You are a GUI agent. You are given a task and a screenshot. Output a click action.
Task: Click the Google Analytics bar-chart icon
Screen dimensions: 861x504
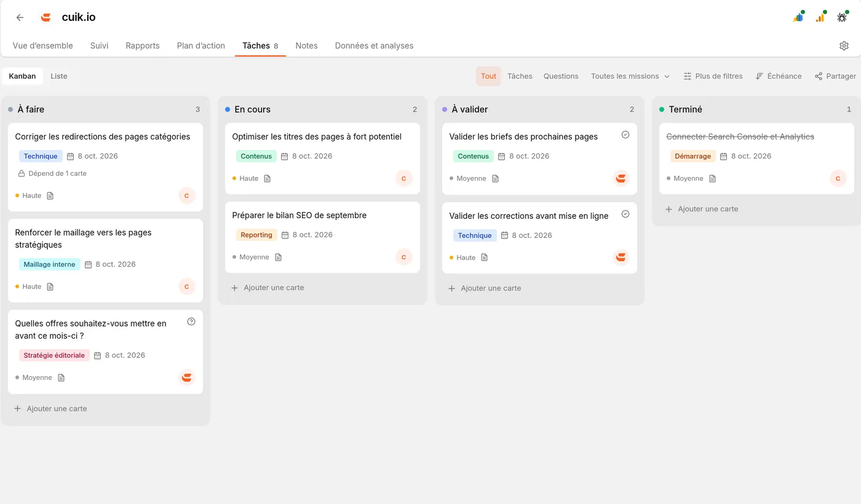820,17
